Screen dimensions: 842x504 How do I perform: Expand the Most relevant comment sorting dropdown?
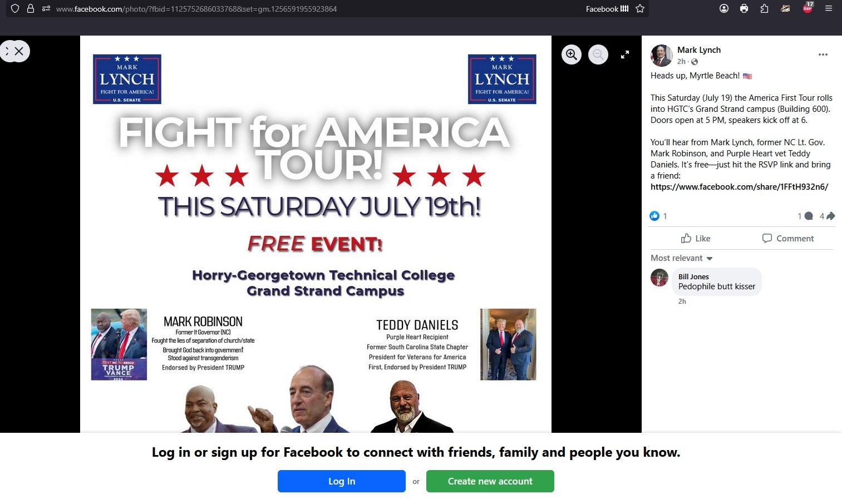tap(682, 258)
